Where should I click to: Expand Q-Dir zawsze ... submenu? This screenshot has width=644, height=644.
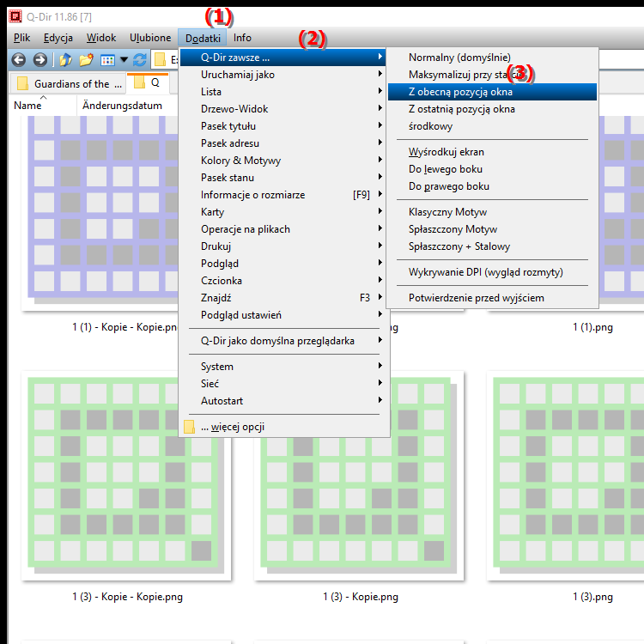283,58
